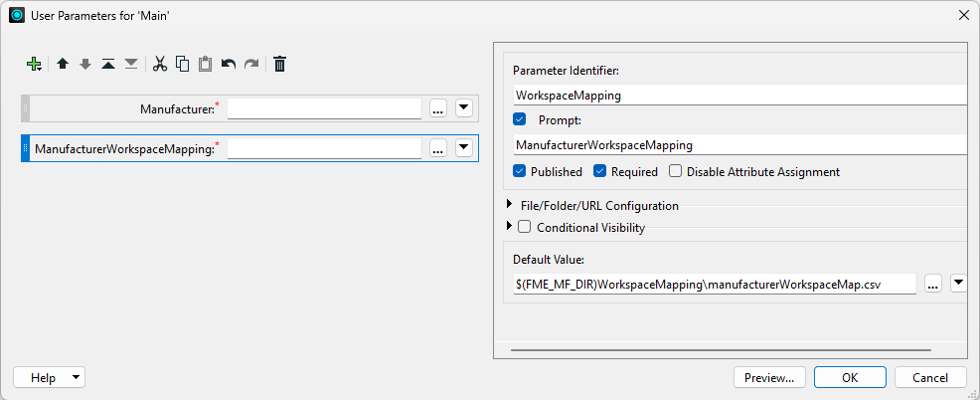Delete parameter with trash can icon
Screen dimensions: 980x400
pos(280,64)
